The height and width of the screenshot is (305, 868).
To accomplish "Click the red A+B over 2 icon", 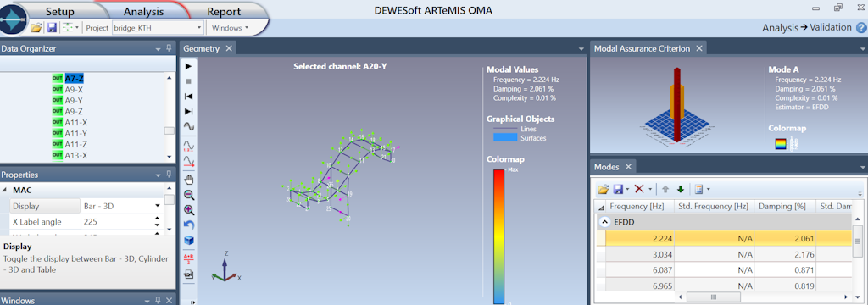I will pos(189,258).
